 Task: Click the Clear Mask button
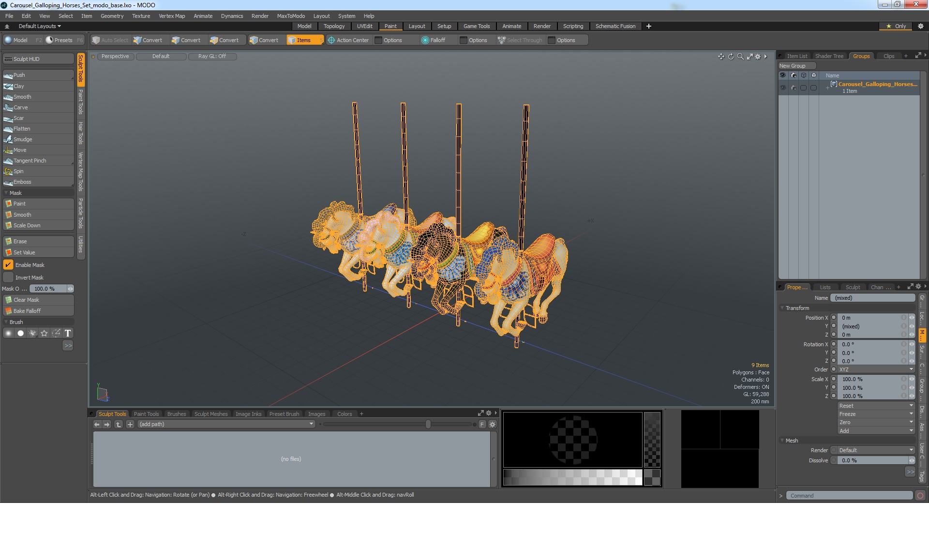(x=26, y=300)
